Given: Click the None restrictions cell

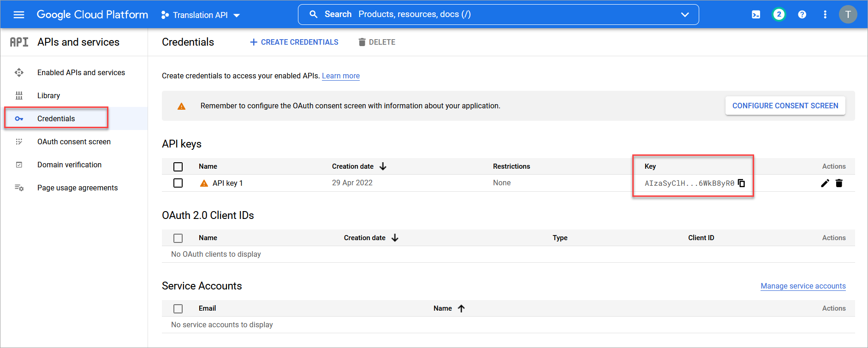Looking at the screenshot, I should pyautogui.click(x=502, y=183).
